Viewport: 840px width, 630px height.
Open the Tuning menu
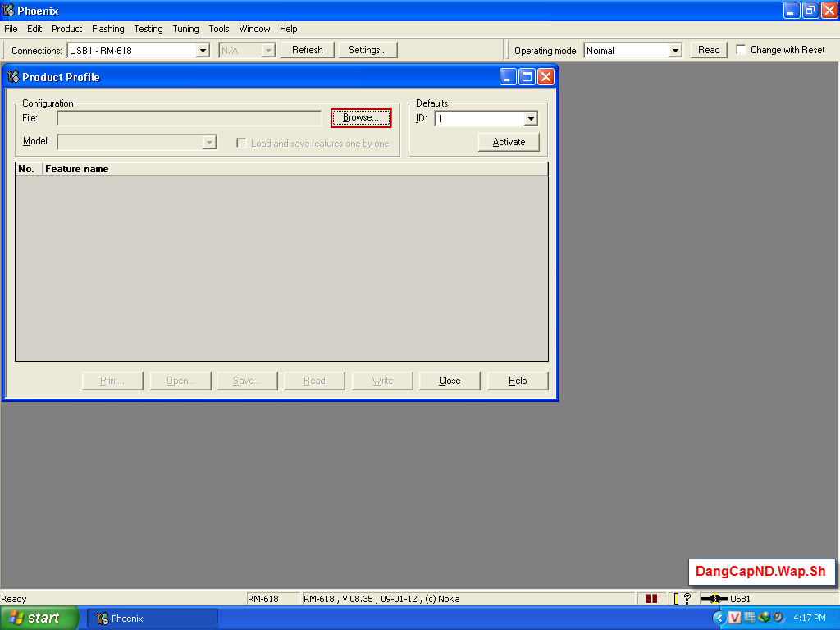tap(185, 29)
